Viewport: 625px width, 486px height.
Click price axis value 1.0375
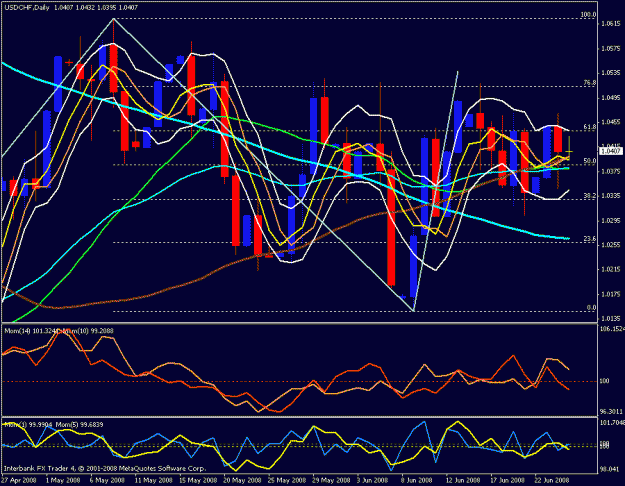[x=611, y=171]
